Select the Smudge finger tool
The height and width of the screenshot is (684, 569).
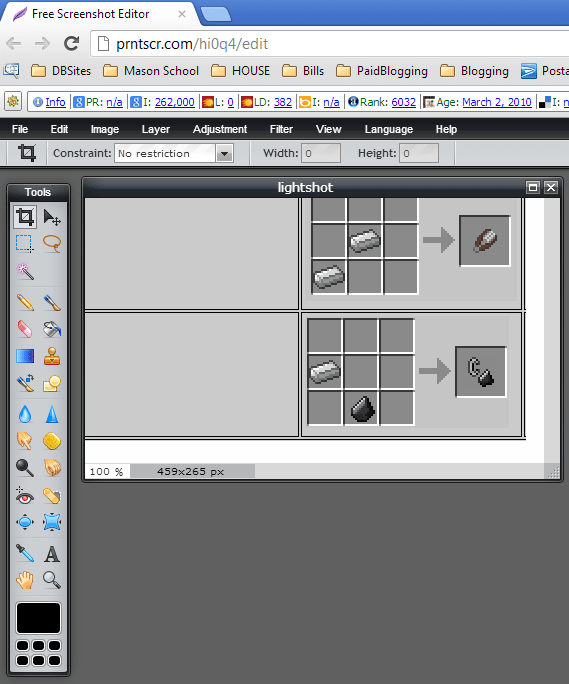25,441
